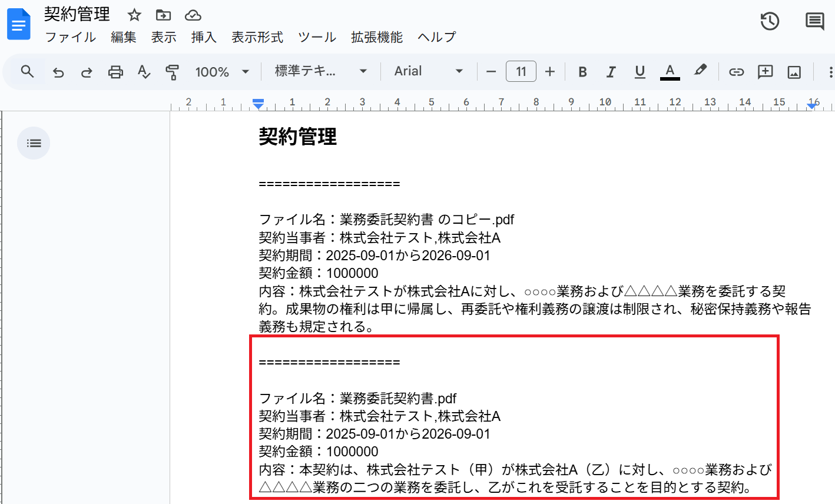Show the document outline sidebar
The image size is (835, 504).
click(34, 143)
